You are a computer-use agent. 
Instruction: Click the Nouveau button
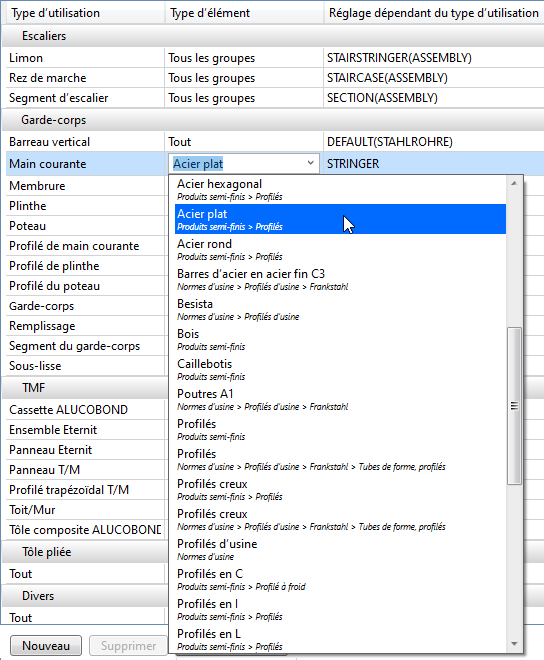coord(46,645)
